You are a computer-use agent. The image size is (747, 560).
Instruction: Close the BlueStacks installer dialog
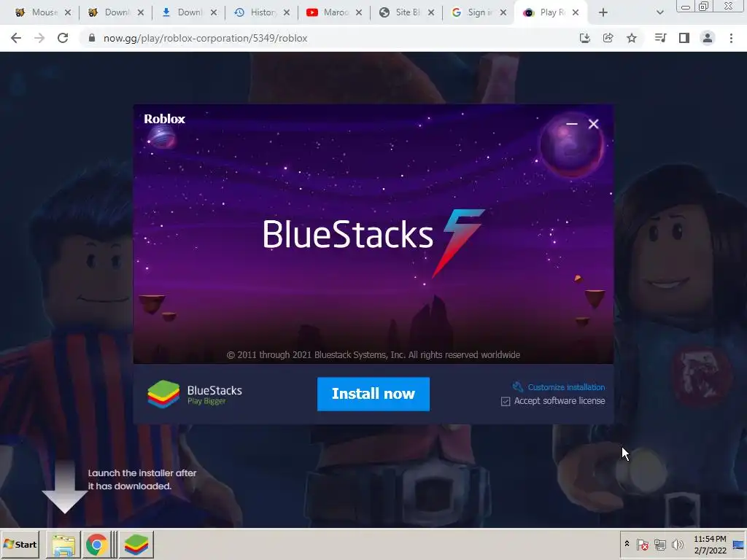click(594, 124)
